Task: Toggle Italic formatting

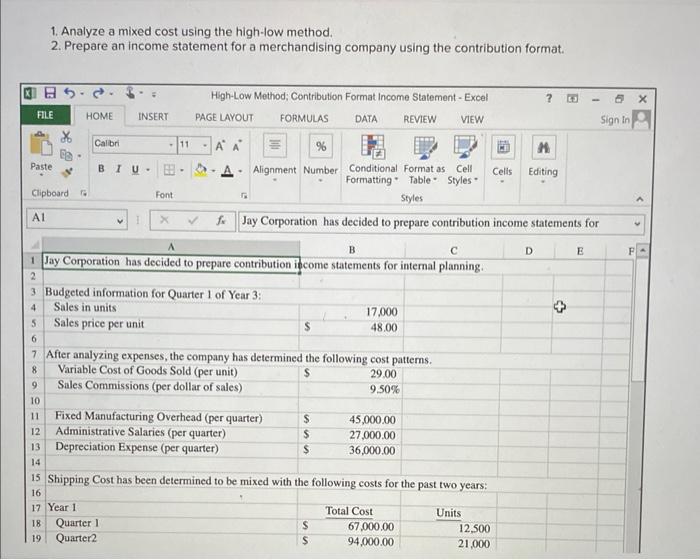Action: [118, 169]
